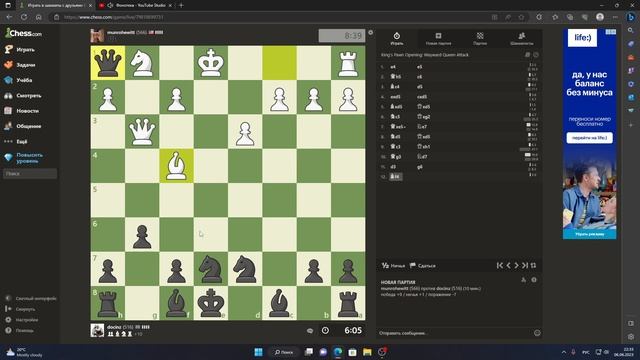Click the white queen on the board

142,131
